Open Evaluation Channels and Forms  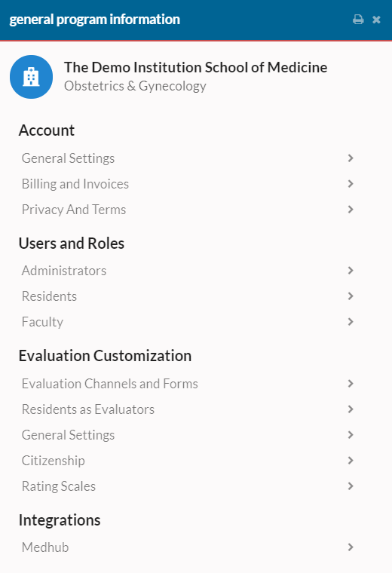click(x=188, y=384)
